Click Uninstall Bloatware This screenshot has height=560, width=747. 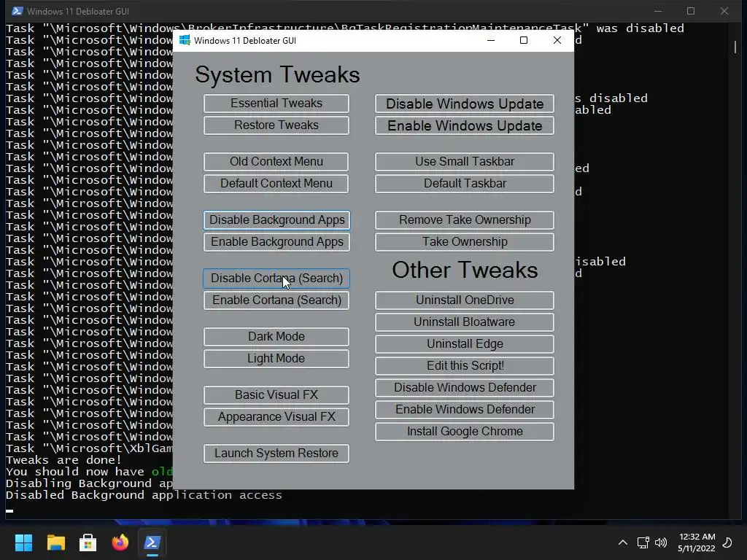click(x=465, y=322)
